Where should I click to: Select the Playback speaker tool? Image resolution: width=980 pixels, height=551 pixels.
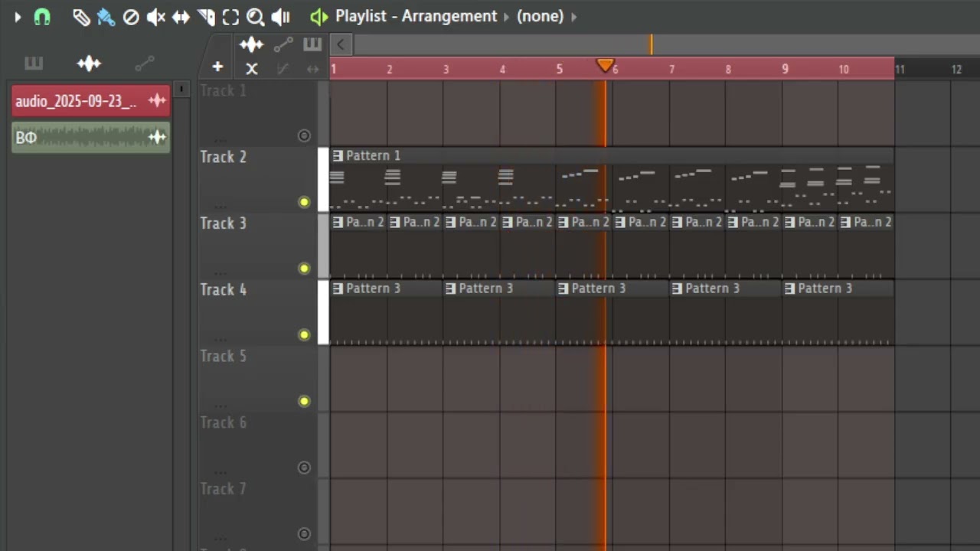(x=281, y=17)
